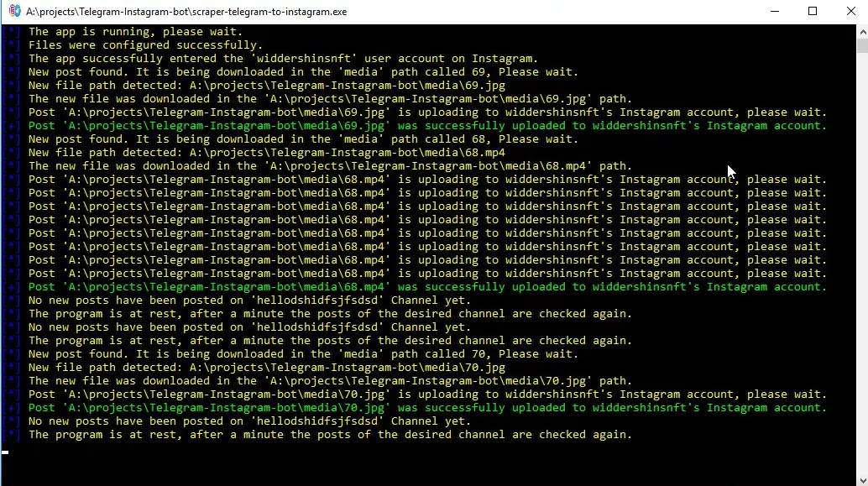
Task: Click 'New file path detected' line for 68.mp4
Action: coord(267,152)
